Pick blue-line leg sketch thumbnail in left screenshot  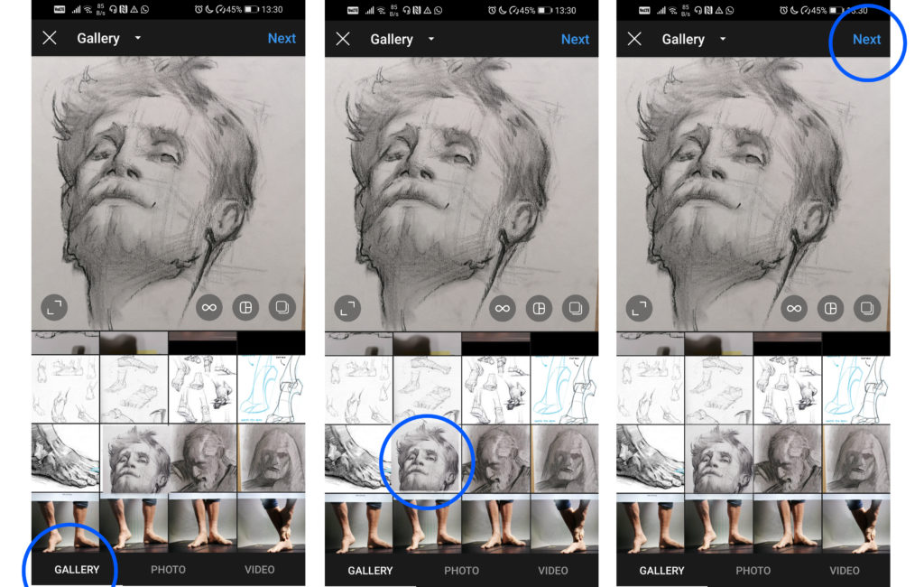(x=271, y=389)
